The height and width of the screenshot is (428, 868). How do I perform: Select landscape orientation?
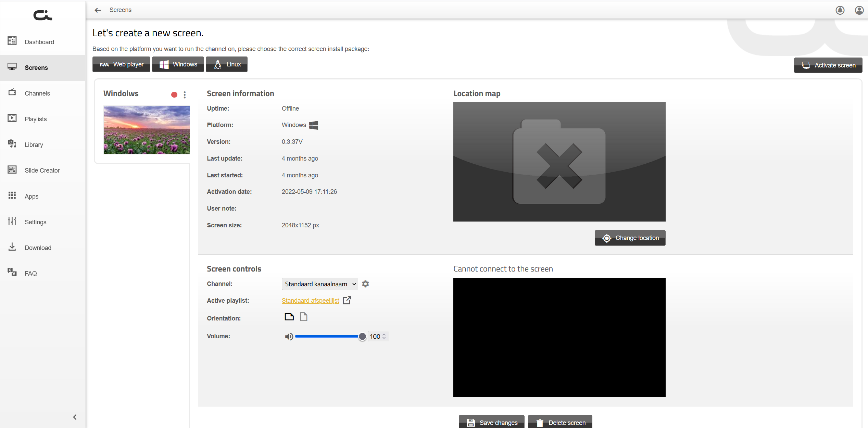[289, 317]
